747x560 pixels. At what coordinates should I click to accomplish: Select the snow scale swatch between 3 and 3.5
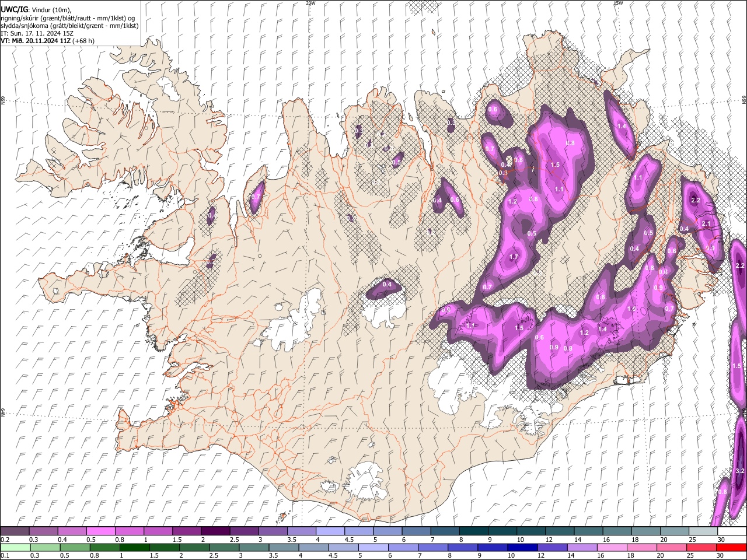click(x=273, y=531)
